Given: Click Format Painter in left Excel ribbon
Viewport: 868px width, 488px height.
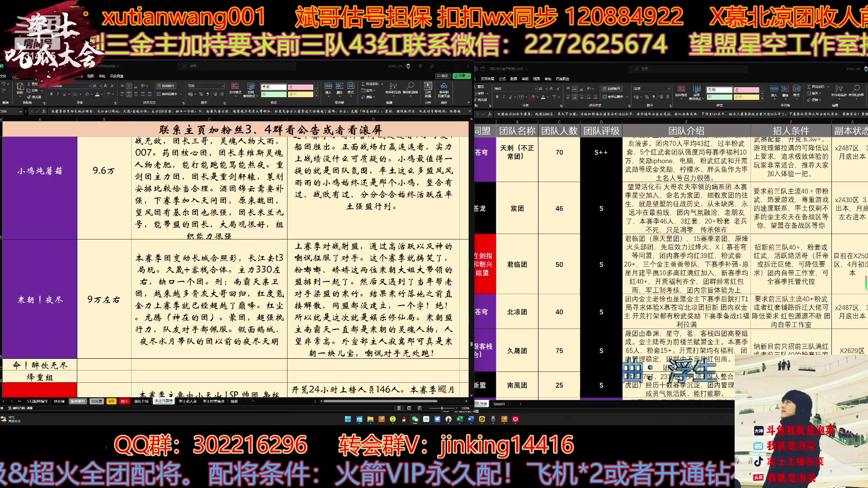Looking at the screenshot, I should pos(34,97).
